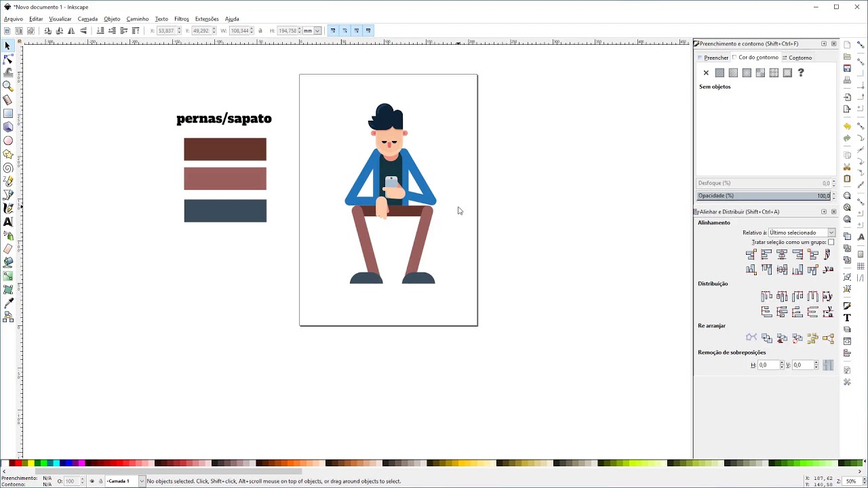Adjust the H overlap spinner arrows

coord(782,365)
